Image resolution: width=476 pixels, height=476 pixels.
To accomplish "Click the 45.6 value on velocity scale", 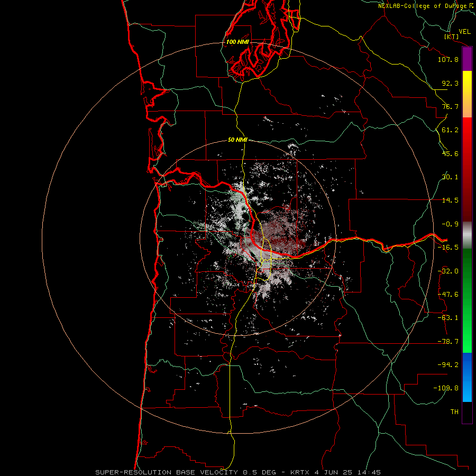I will 450,153.
